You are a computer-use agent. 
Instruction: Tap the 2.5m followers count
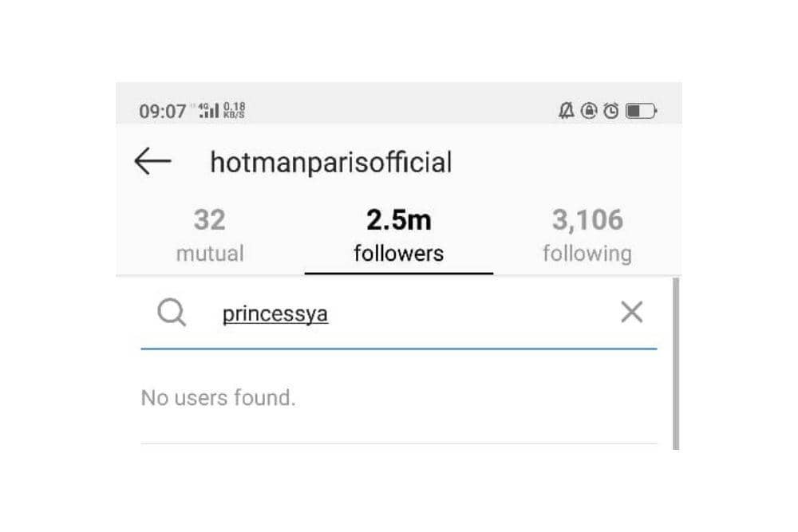397,219
